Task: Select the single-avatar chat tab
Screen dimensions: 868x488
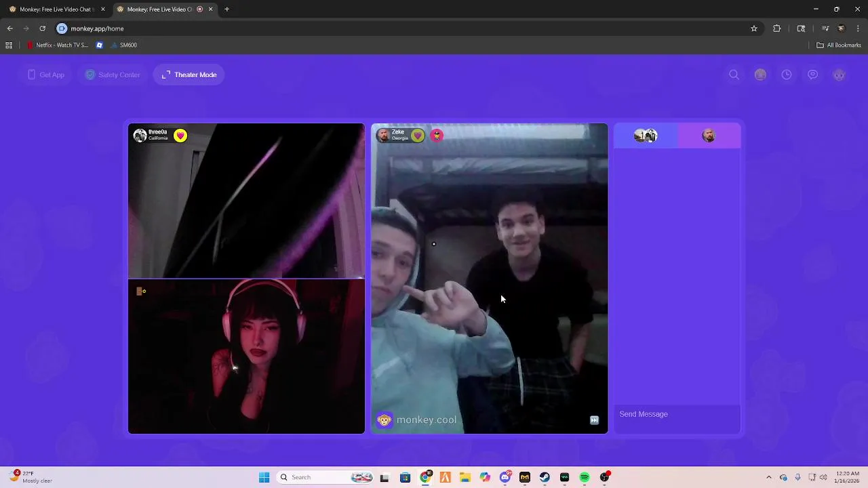Action: (x=709, y=136)
